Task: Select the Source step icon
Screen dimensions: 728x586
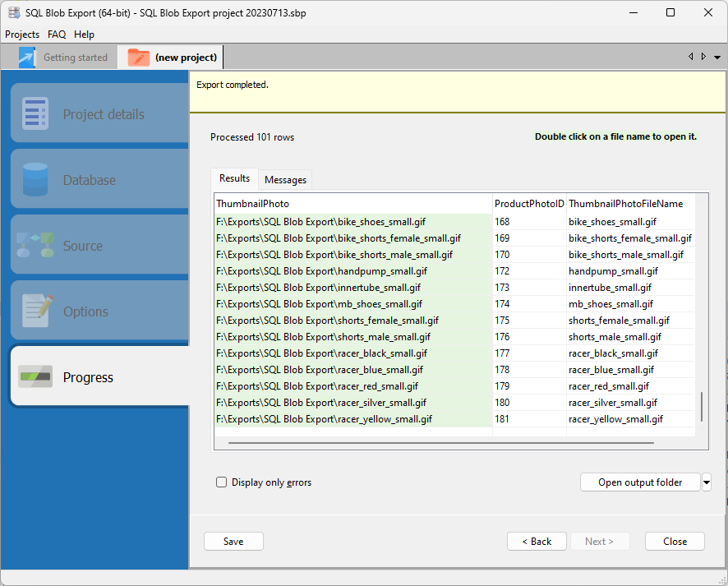Action: 35,245
